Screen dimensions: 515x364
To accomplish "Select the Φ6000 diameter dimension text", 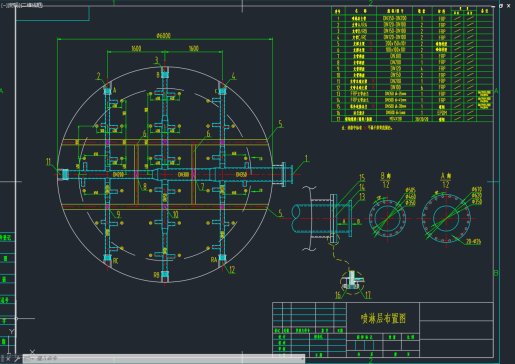I will click(x=163, y=35).
